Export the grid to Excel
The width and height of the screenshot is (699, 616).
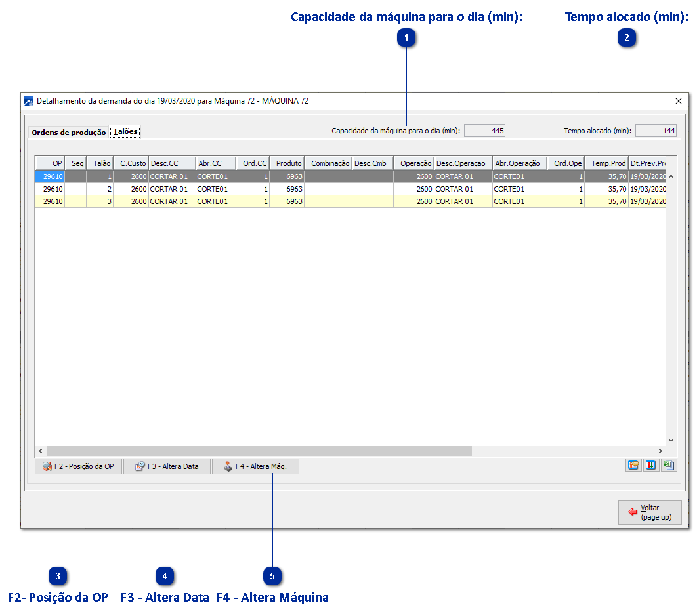[x=669, y=465]
